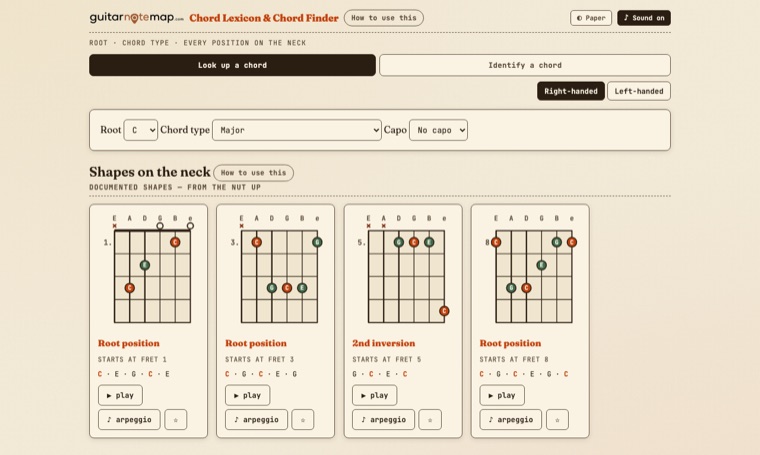Screen dimensions: 760x455
Task: Click the guitarnotemap.com logo
Action: click(x=137, y=18)
